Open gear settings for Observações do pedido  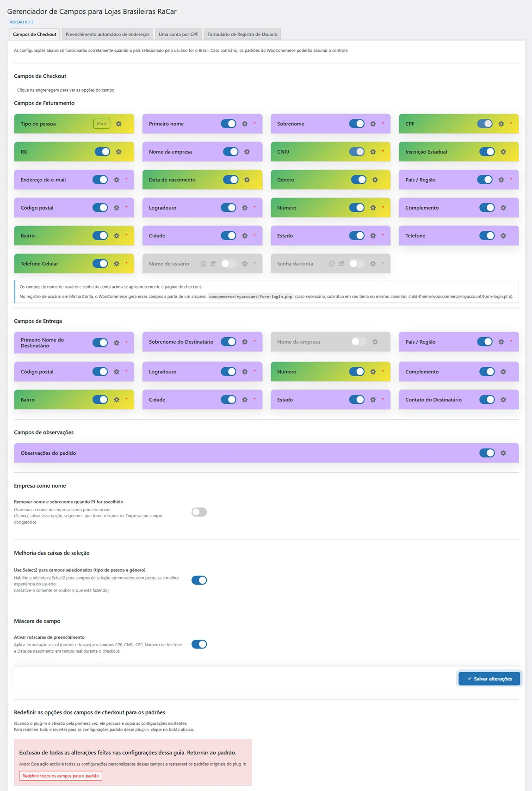click(503, 453)
